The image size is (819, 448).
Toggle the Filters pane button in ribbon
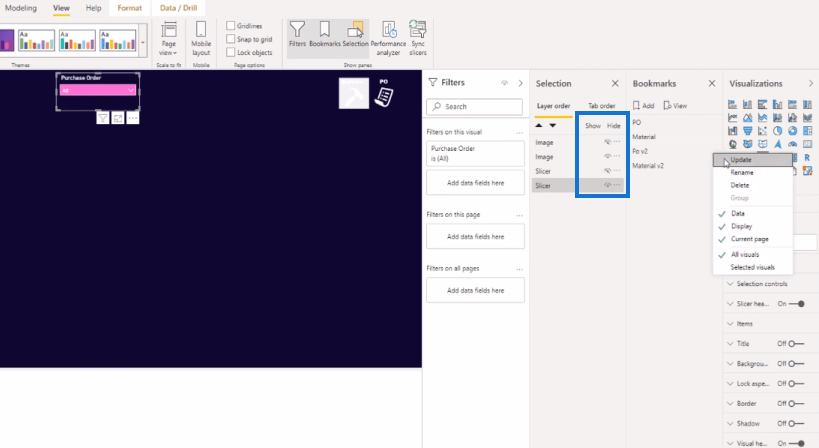click(297, 36)
